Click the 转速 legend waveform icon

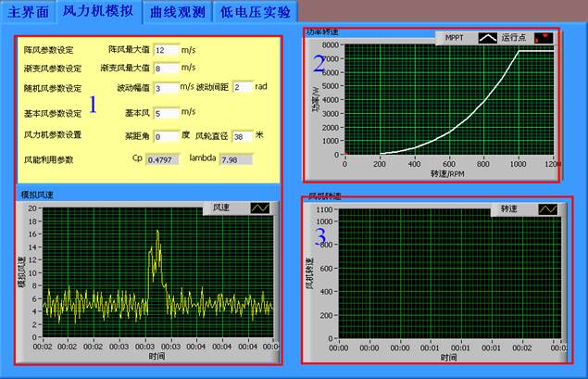(x=548, y=209)
